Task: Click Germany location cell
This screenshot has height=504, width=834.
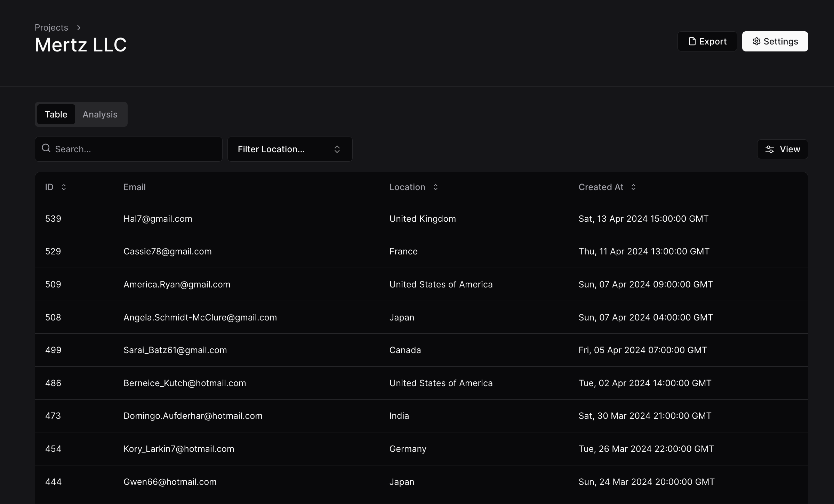Action: pos(408,449)
